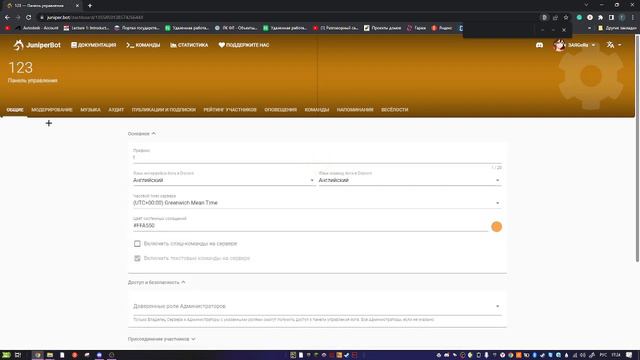Open the Статистика page

click(189, 45)
